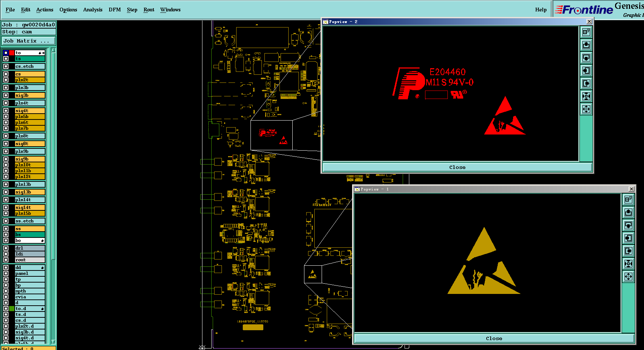Pan right in Popview 2
Screen dimensions: 644x350
pos(586,83)
